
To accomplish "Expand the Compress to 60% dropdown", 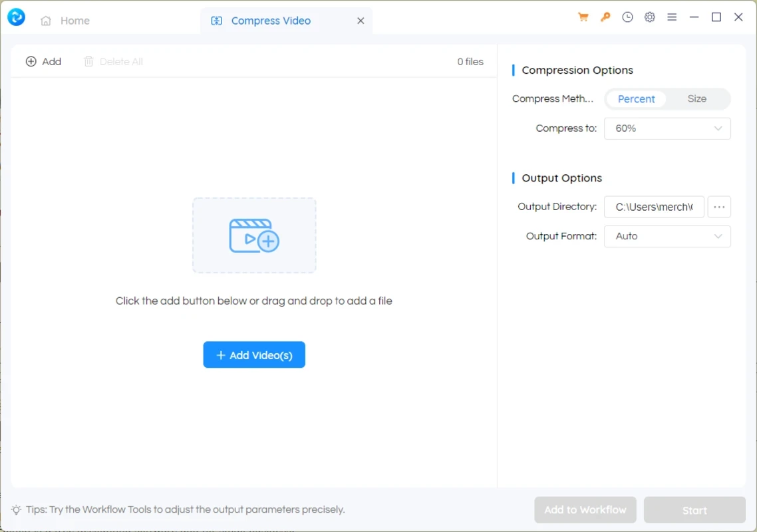I will (667, 128).
